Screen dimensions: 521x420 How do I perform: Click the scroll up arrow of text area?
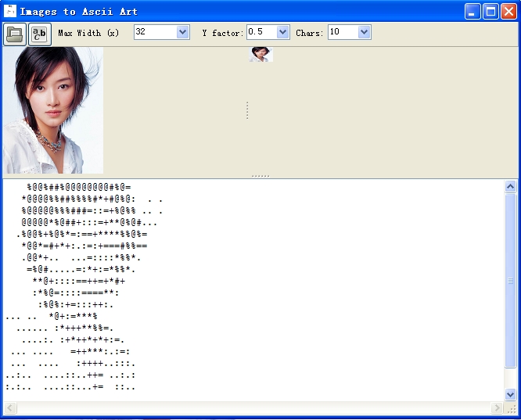pyautogui.click(x=510, y=187)
